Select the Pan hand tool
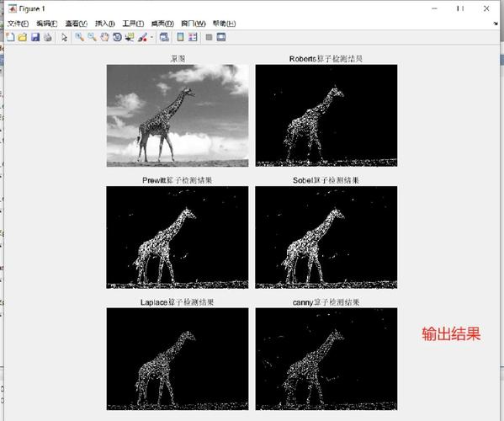Viewport: 504px width, 421px height. click(x=104, y=37)
